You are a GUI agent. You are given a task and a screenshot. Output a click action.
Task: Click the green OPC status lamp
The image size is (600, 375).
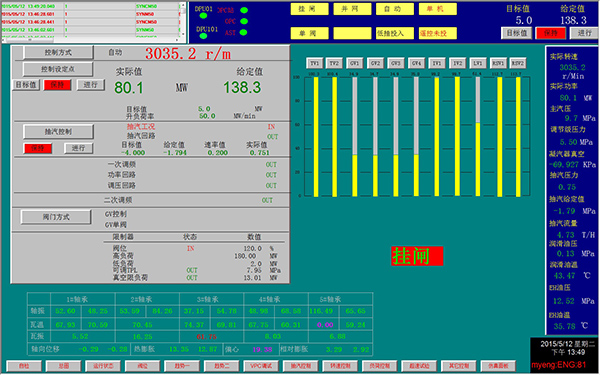(244, 21)
